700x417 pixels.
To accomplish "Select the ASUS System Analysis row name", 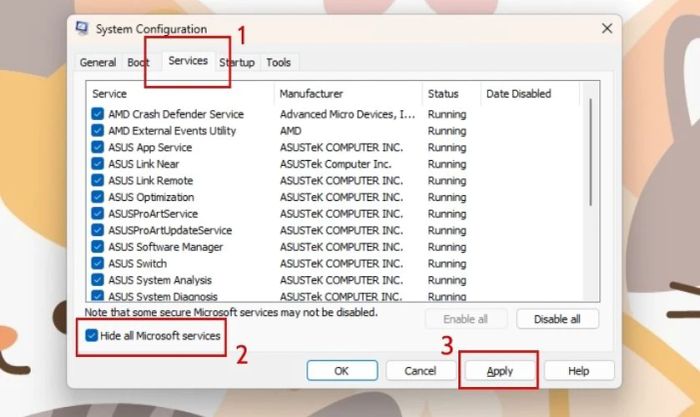I will click(160, 280).
